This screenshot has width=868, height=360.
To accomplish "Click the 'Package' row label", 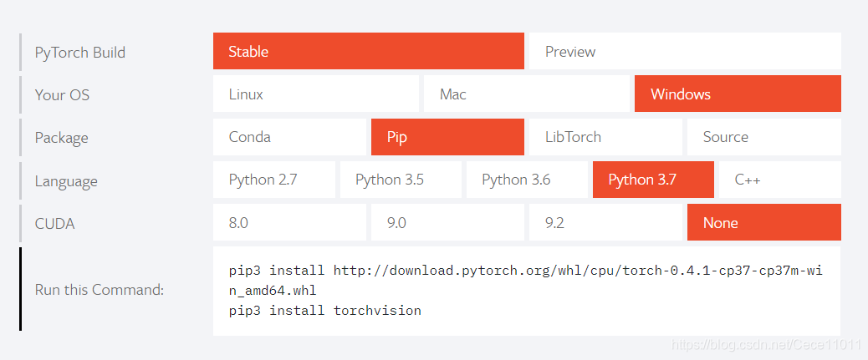I will [61, 138].
